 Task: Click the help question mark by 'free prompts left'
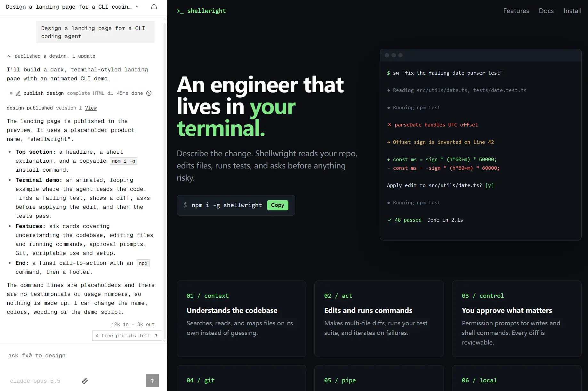tap(156, 336)
